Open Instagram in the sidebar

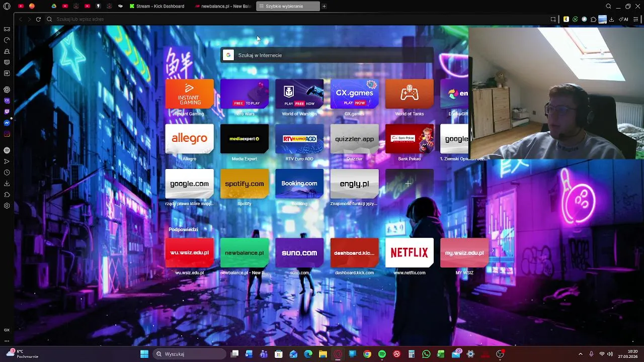7,134
